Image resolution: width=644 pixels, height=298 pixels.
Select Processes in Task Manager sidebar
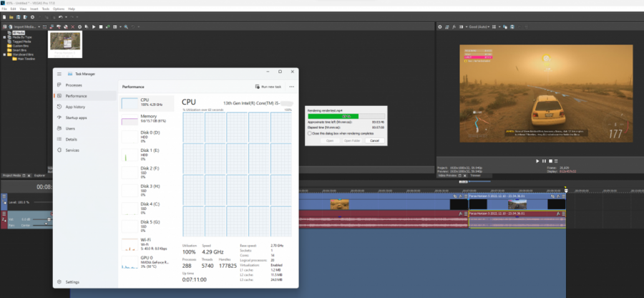pos(85,85)
